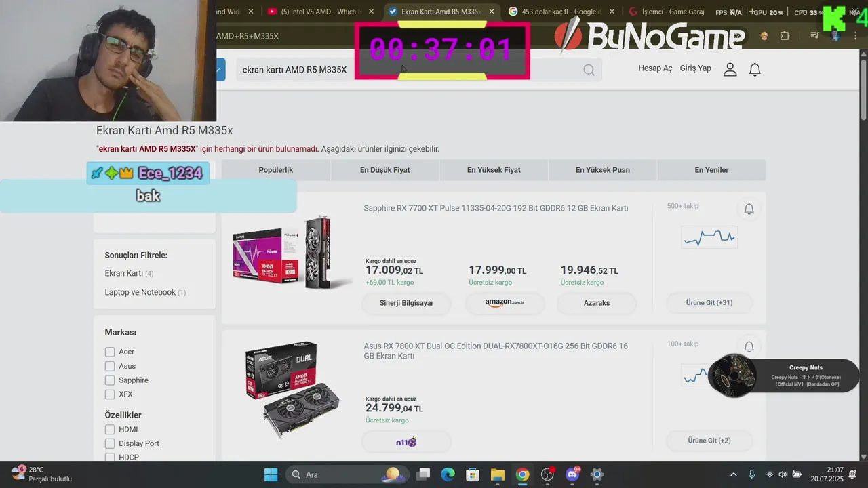Open the notification center bell on the taskbar

pos(852,474)
